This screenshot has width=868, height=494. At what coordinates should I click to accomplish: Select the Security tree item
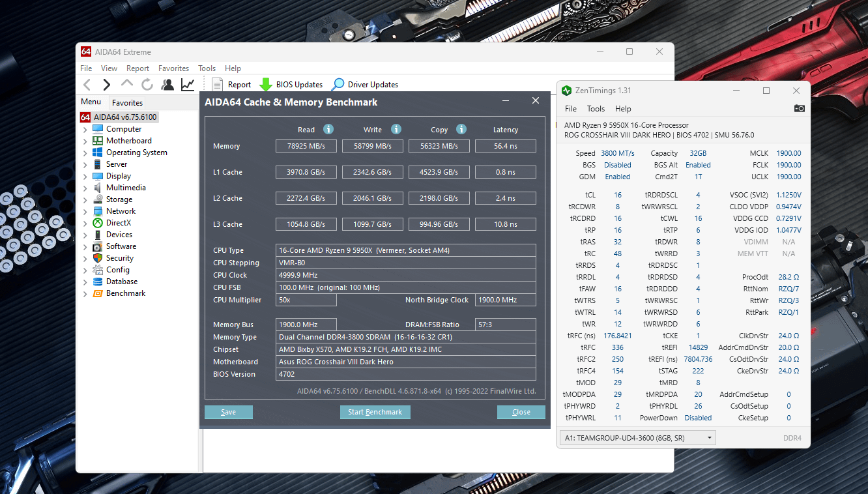(x=120, y=258)
